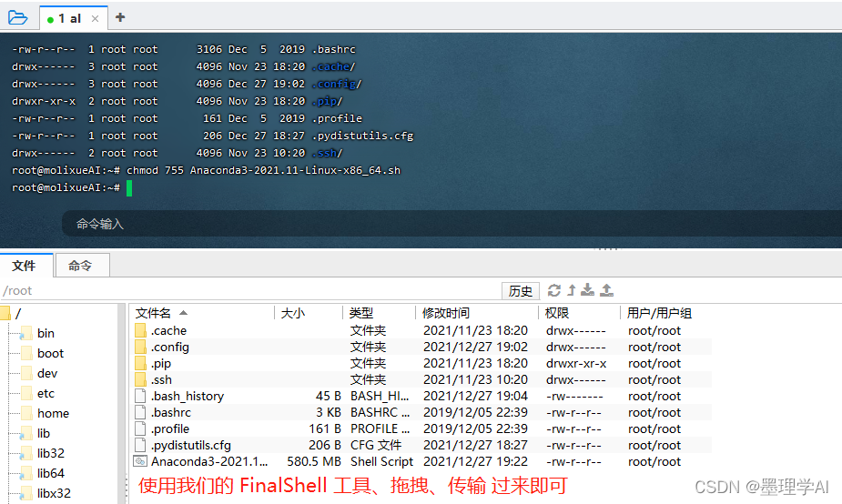Screen dimensions: 842x504
Task: Click the Shell Script type cell
Action: tap(381, 461)
